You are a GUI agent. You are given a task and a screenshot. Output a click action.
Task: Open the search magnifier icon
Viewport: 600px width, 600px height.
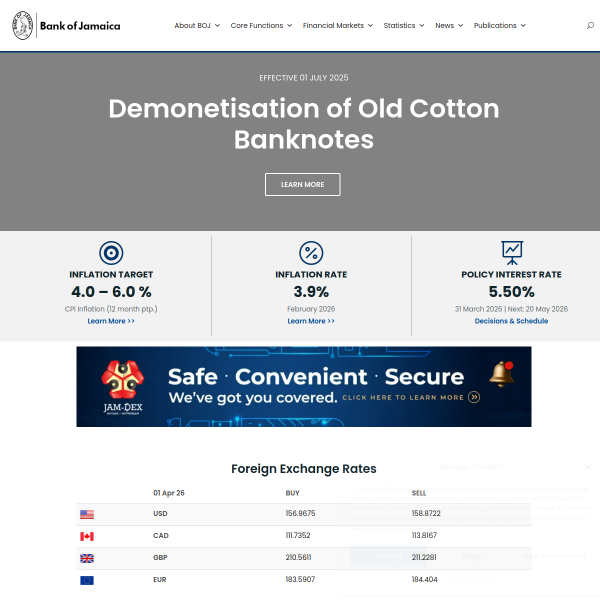590,26
